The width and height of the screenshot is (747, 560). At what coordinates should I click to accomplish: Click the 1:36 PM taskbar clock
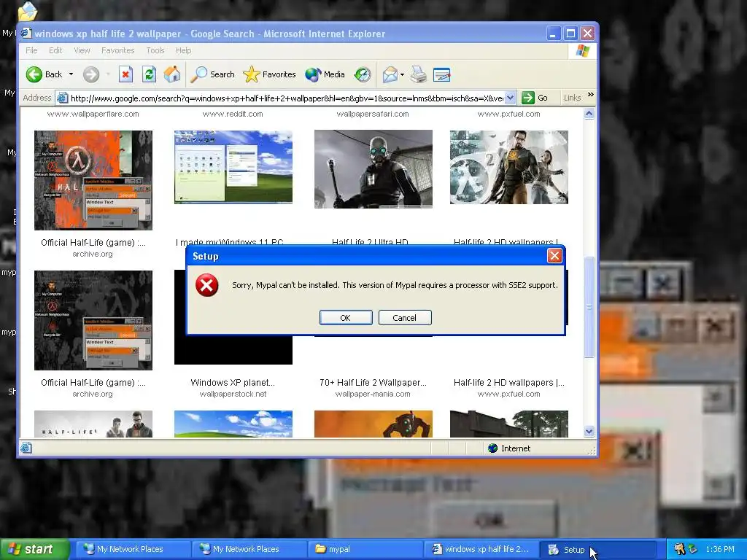(720, 549)
